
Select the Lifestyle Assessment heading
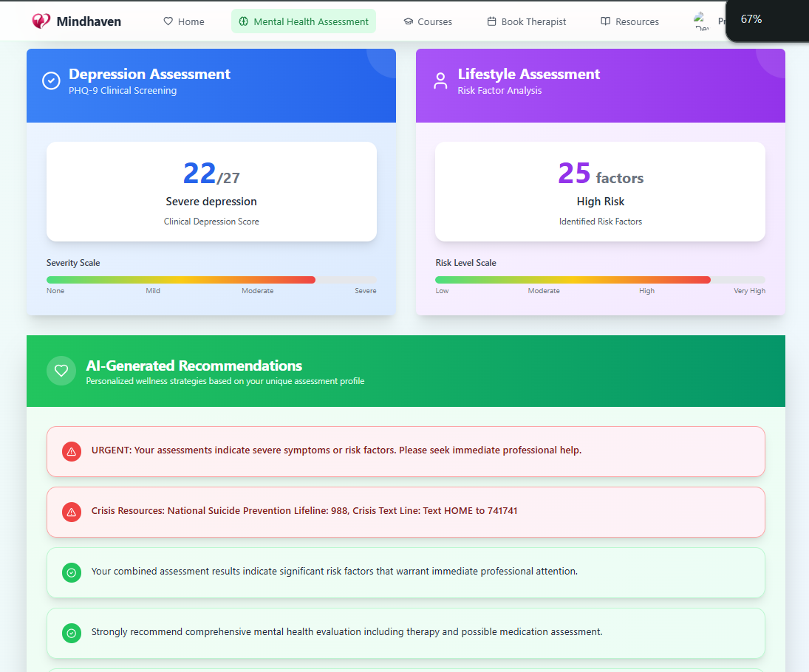point(529,75)
